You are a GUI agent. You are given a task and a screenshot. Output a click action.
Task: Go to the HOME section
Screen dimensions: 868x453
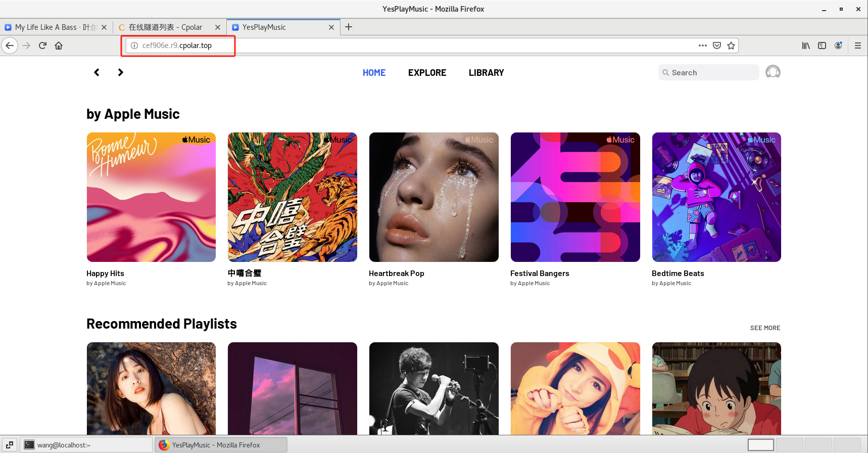pyautogui.click(x=374, y=73)
